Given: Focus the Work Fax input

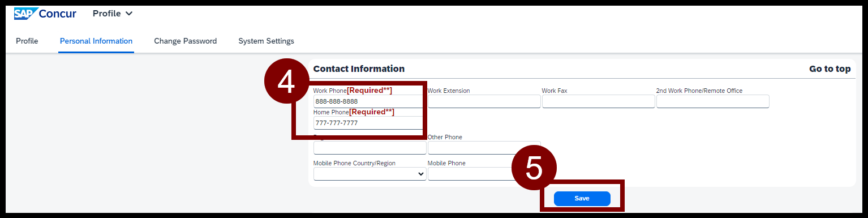Looking at the screenshot, I should click(x=599, y=101).
